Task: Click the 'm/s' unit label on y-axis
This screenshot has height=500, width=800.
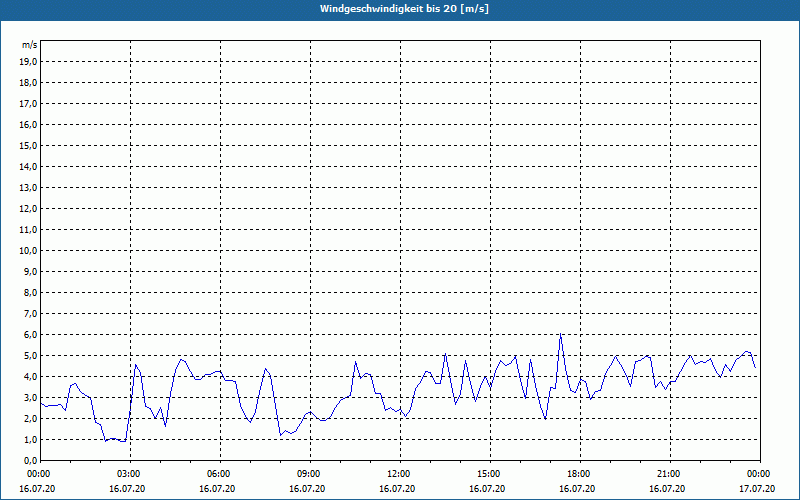Action: coord(29,45)
